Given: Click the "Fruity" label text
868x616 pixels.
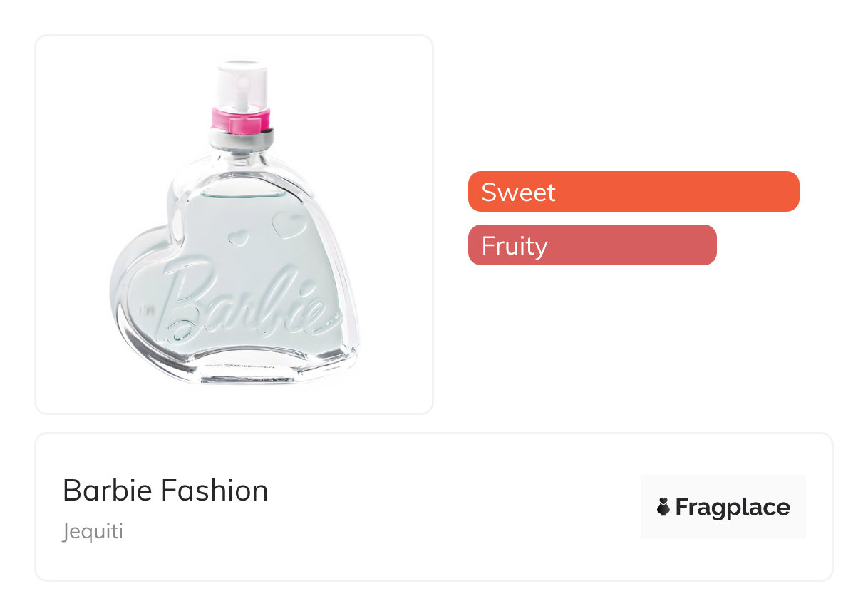Looking at the screenshot, I should [x=514, y=246].
